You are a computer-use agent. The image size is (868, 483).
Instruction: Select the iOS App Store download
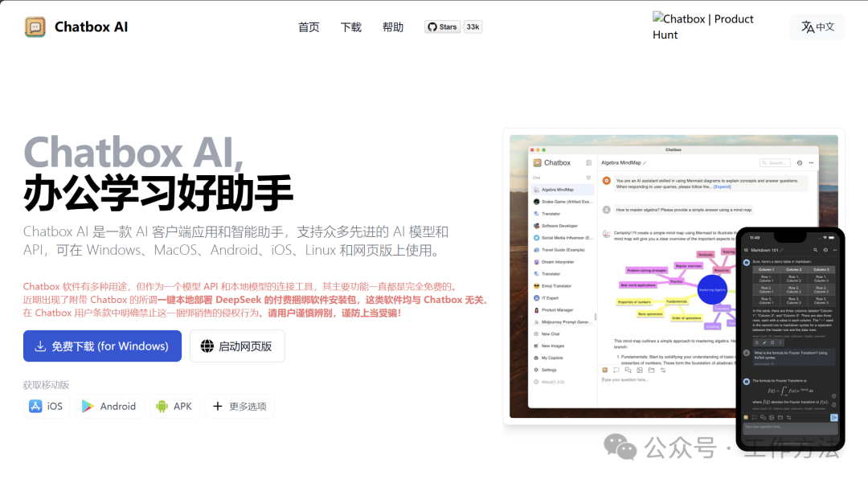[x=47, y=406]
